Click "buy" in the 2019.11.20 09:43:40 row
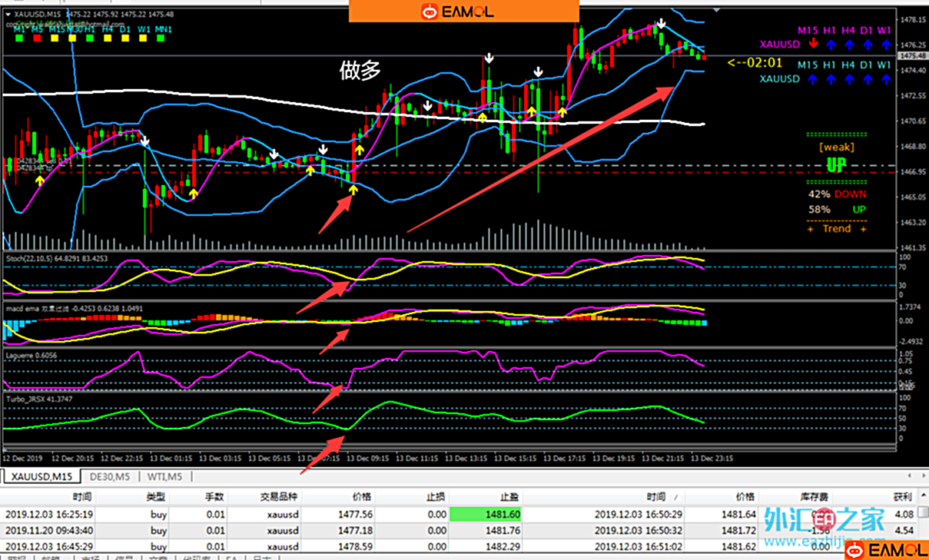The width and height of the screenshot is (929, 560). coord(159,530)
